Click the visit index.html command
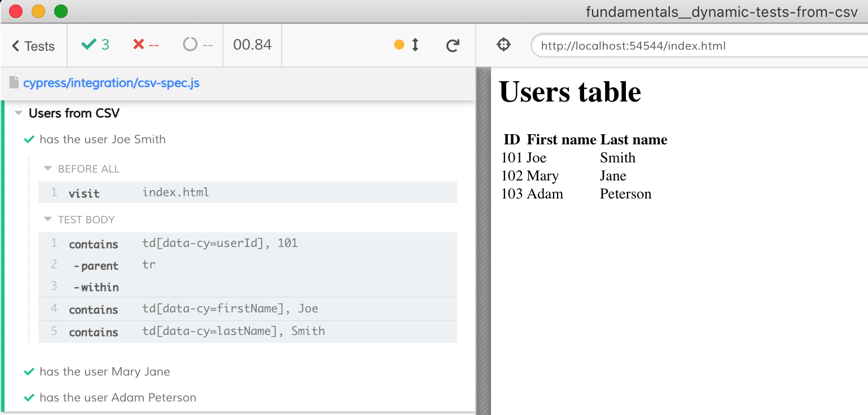The image size is (868, 415). [x=247, y=193]
